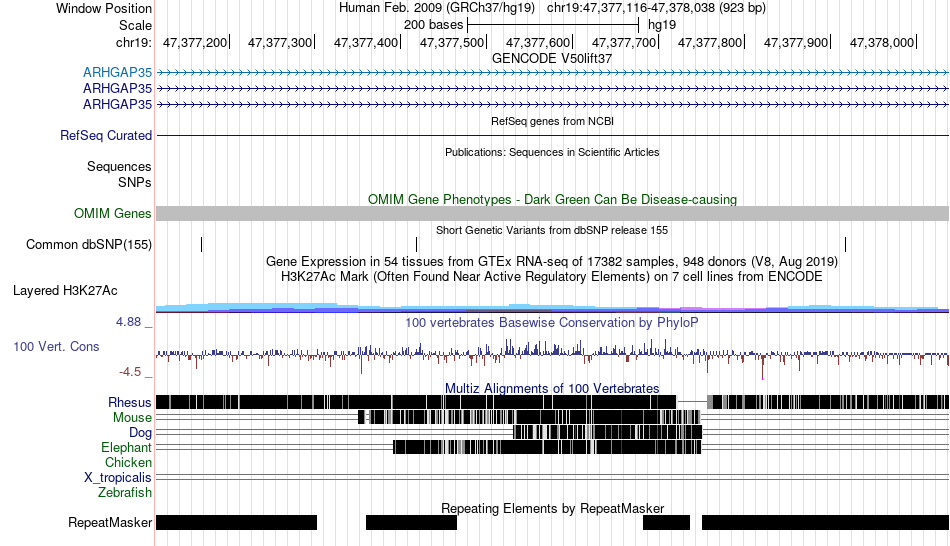Screen dimensions: 950x546
Task: Click the Elephant alignment block
Action: 547,447
